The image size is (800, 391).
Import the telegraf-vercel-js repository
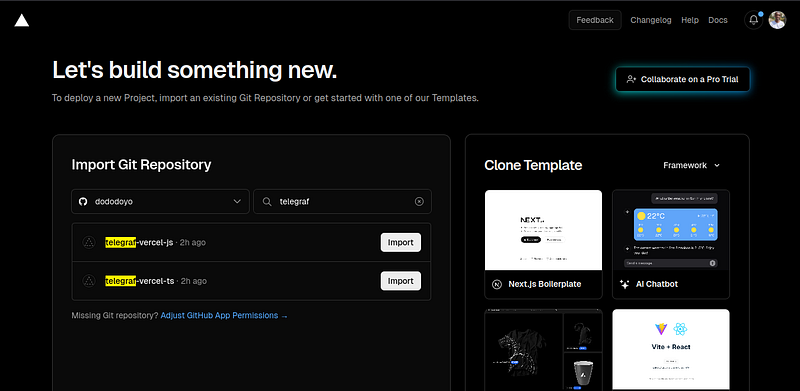(401, 242)
